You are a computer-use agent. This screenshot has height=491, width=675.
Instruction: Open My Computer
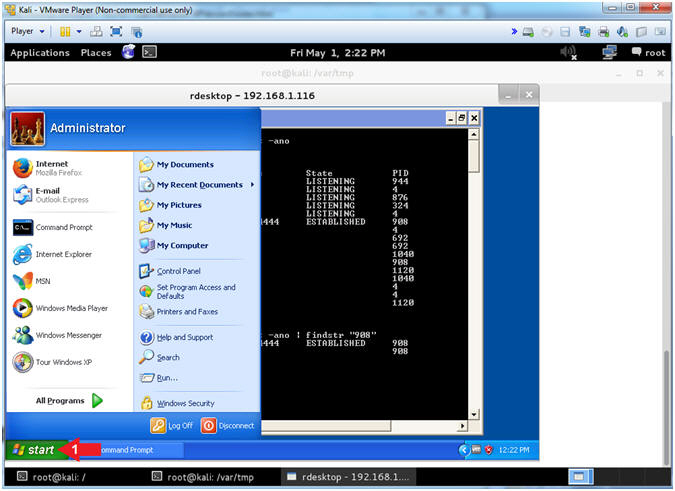173,245
